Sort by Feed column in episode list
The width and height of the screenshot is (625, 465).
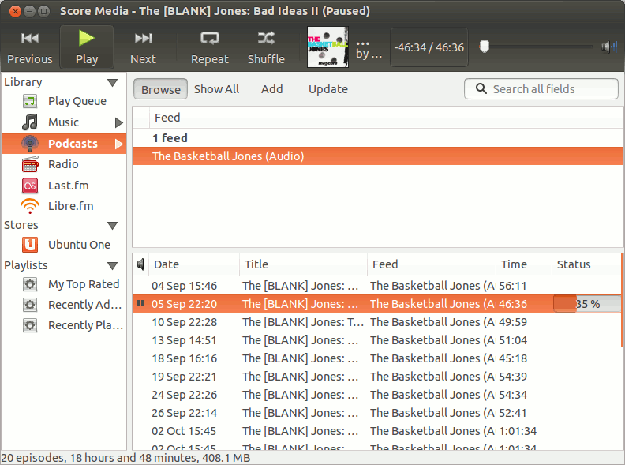[x=432, y=264]
